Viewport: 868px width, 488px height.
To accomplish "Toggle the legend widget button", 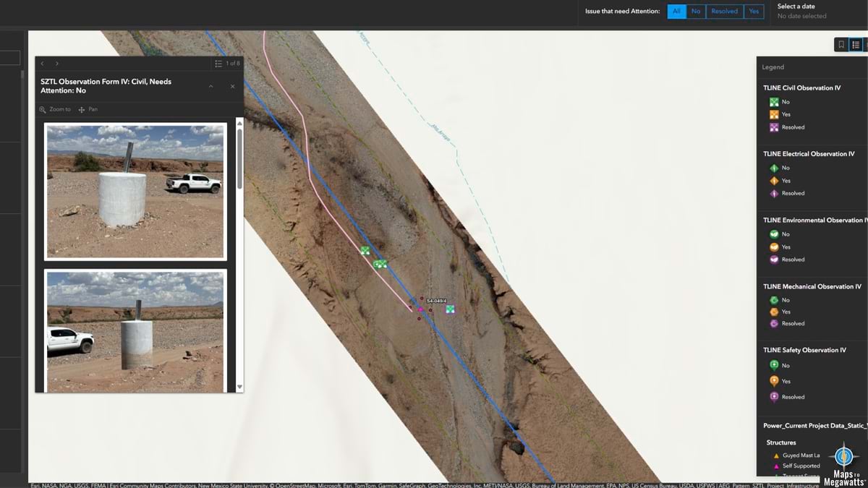I will 856,45.
